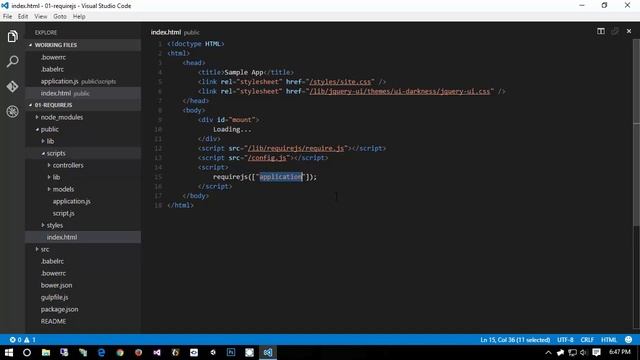Image resolution: width=640 pixels, height=360 pixels.
Task: Open package.json file
Action: (x=83, y=309)
